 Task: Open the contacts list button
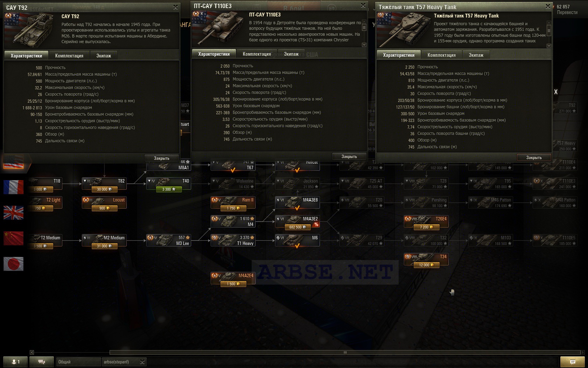15,362
